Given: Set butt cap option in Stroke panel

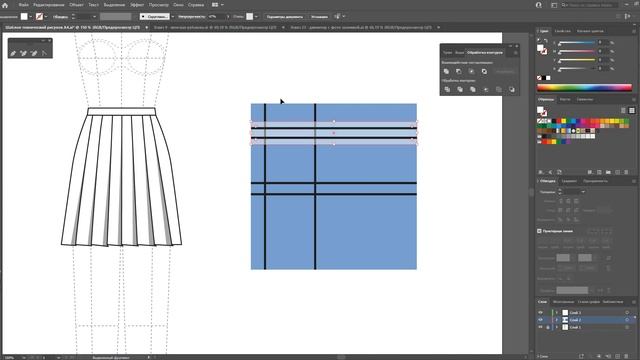Looking at the screenshot, I should point(561,201).
